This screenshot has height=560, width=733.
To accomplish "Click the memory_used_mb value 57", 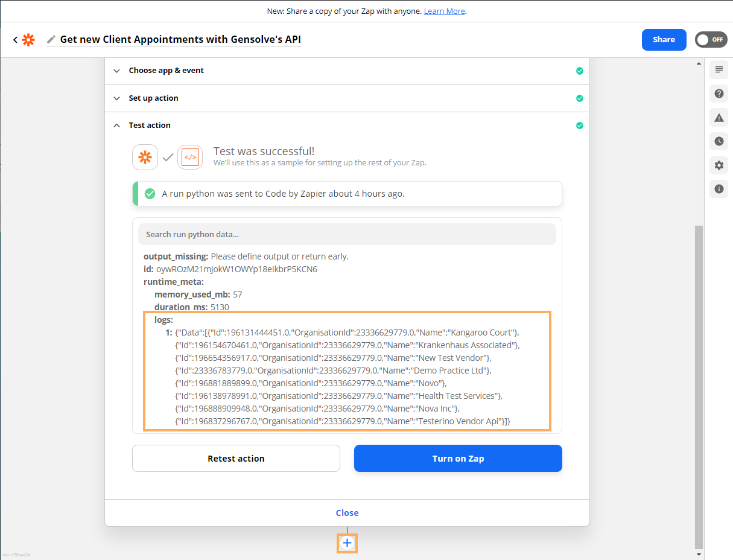I will tap(237, 294).
